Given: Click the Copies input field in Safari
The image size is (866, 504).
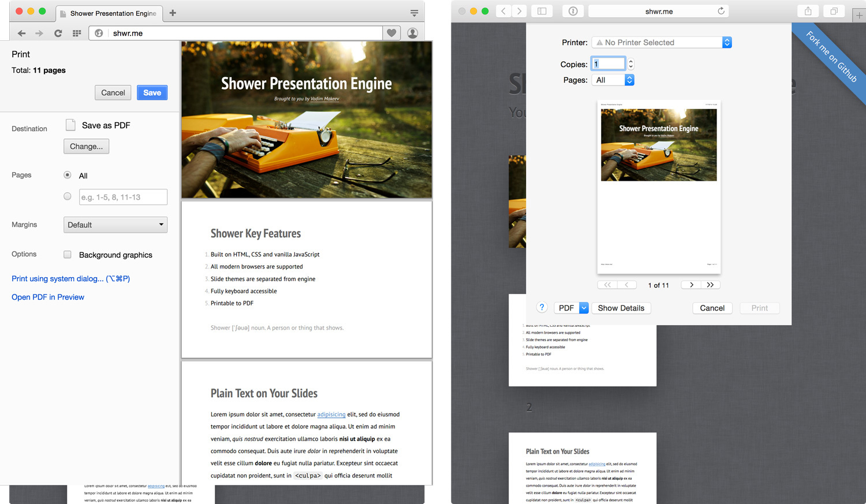Looking at the screenshot, I should click(x=609, y=64).
